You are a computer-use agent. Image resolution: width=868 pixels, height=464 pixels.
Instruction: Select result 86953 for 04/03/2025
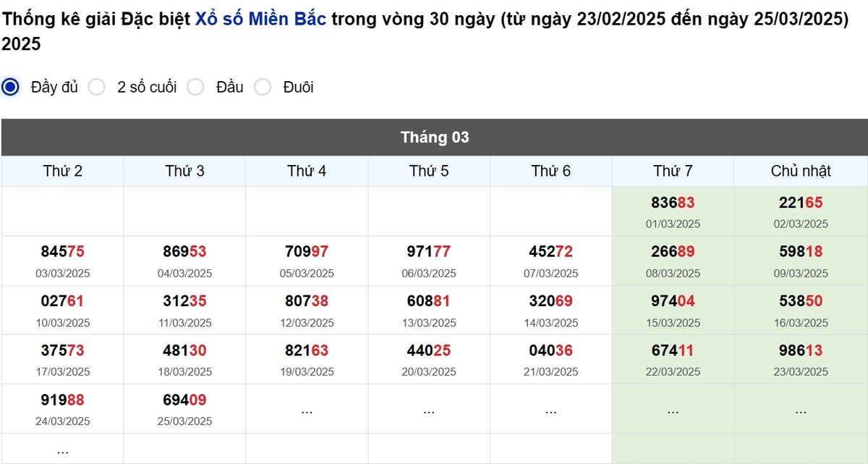pos(184,252)
